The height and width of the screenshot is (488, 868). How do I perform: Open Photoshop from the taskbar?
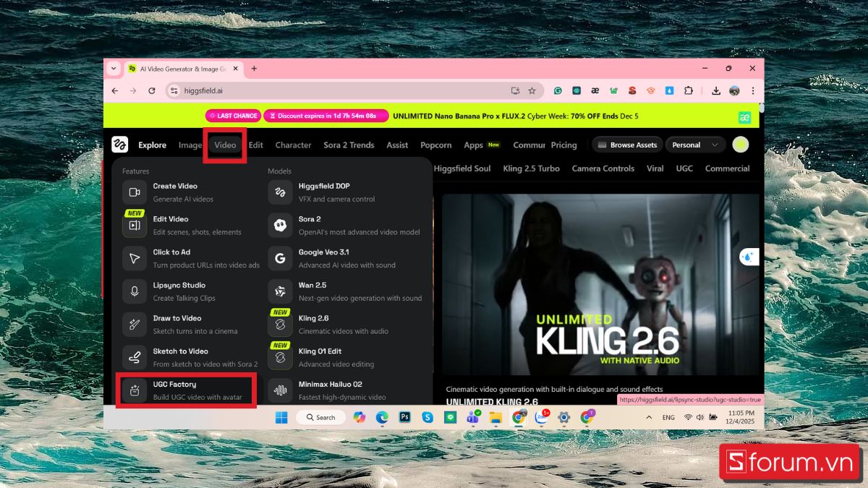point(405,417)
